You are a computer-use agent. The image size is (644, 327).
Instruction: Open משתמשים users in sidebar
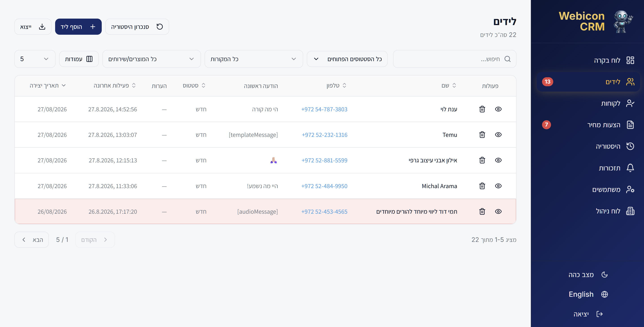coord(588,189)
